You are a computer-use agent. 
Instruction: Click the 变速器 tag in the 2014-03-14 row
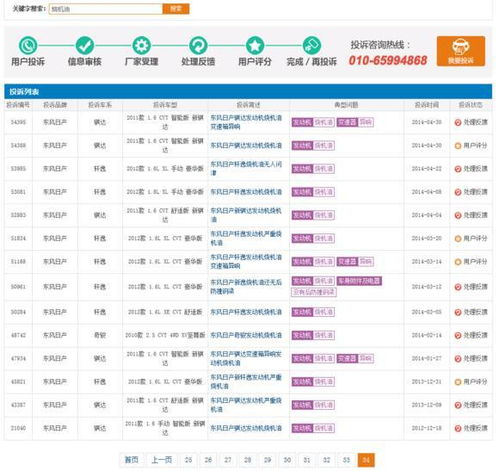coord(347,262)
